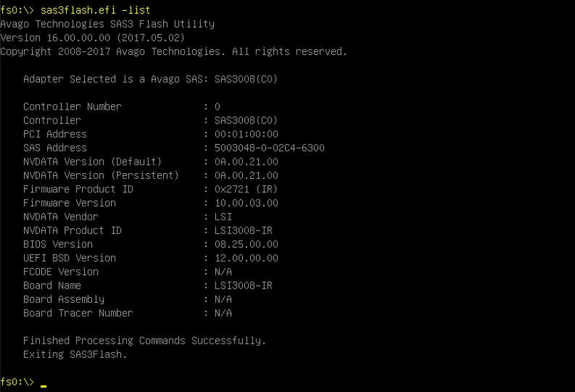Click the Exiting SAS3Flash message
The image size is (575, 392).
coord(76,355)
